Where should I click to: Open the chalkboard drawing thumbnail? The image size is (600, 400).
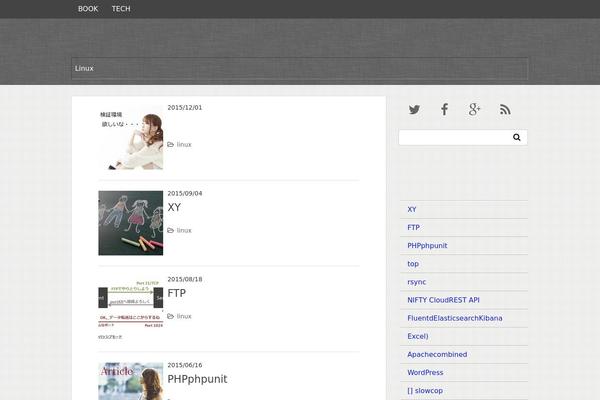click(x=130, y=223)
